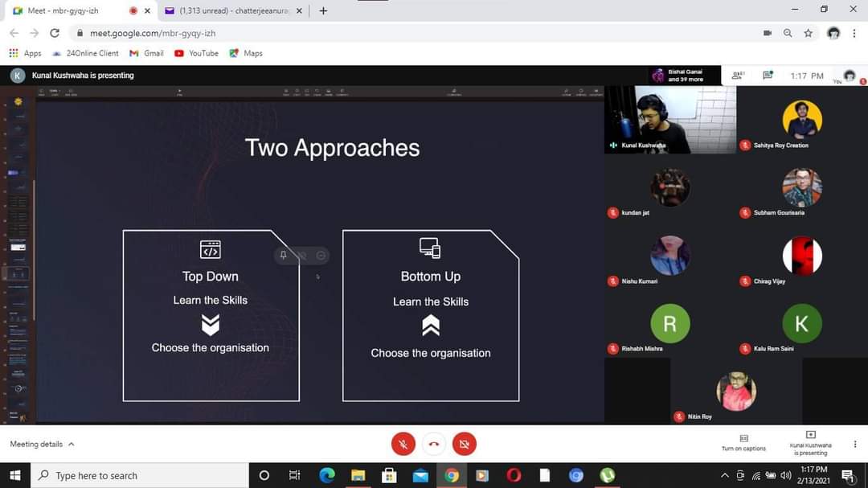This screenshot has width=868, height=488.
Task: Open the YouTube bookmark
Action: [x=196, y=53]
